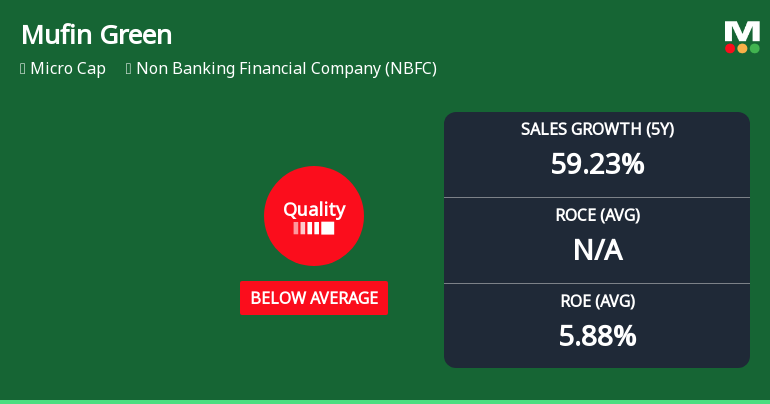Click the green dot under the logo
Image resolution: width=770 pixels, height=404 pixels.
pyautogui.click(x=754, y=48)
